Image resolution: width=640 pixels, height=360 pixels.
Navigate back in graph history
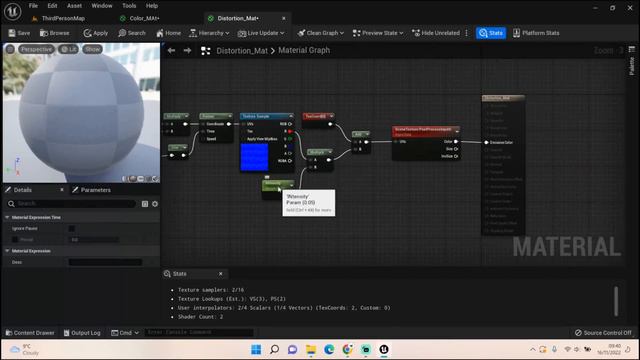click(171, 51)
